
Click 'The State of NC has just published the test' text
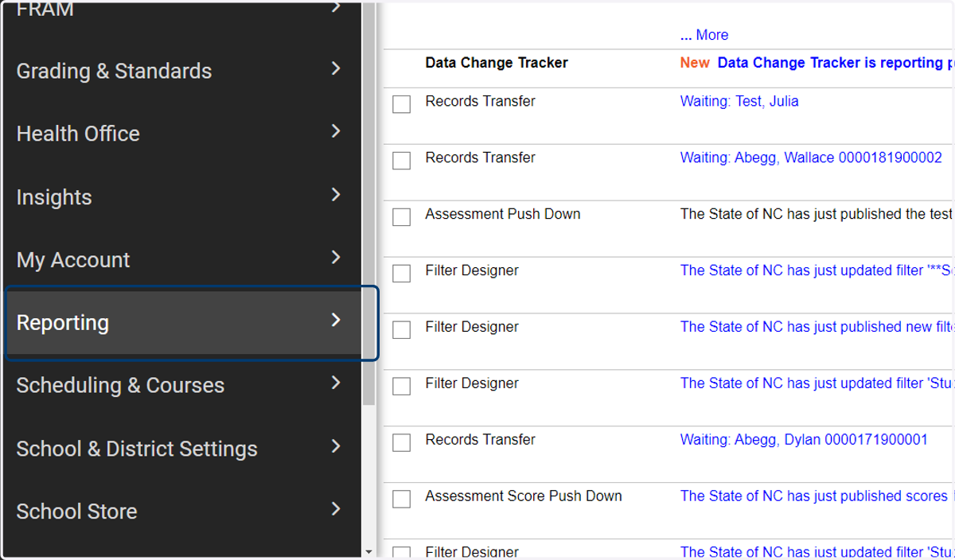[x=817, y=214]
